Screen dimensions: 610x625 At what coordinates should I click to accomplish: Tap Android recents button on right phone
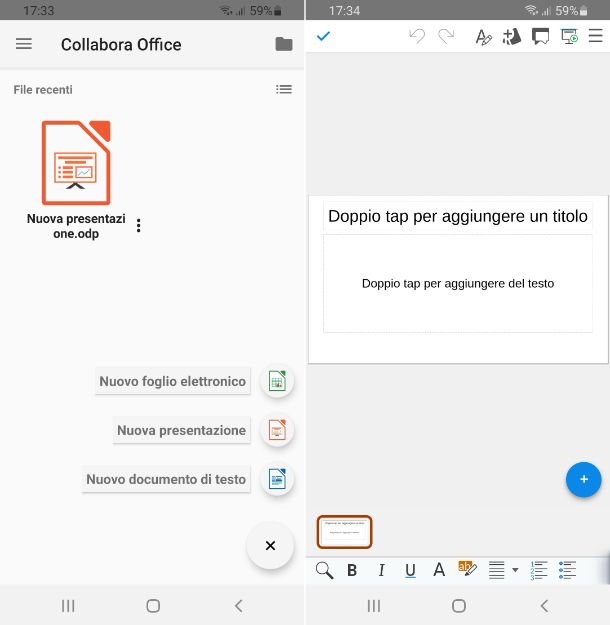pyautogui.click(x=374, y=606)
